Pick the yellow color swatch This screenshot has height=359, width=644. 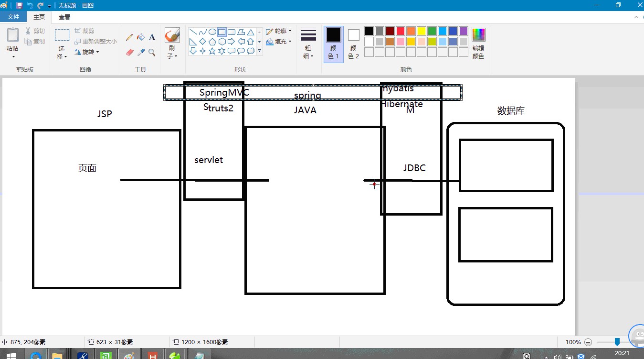point(422,31)
